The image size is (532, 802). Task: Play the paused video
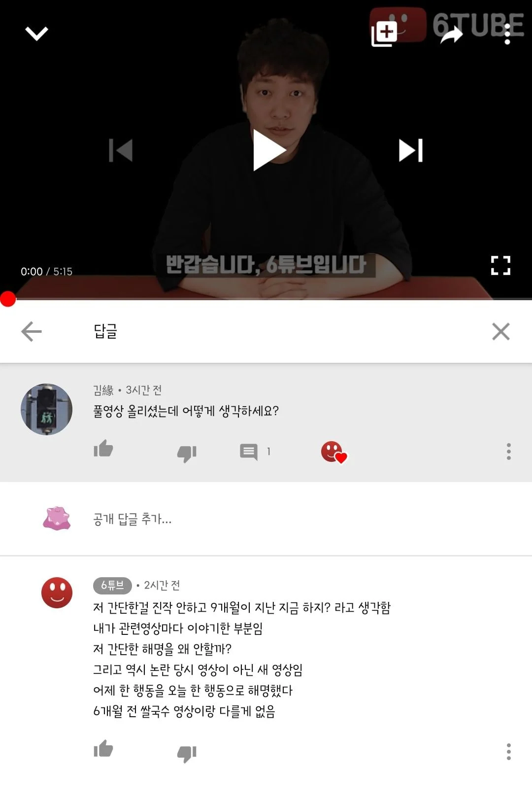pyautogui.click(x=269, y=150)
